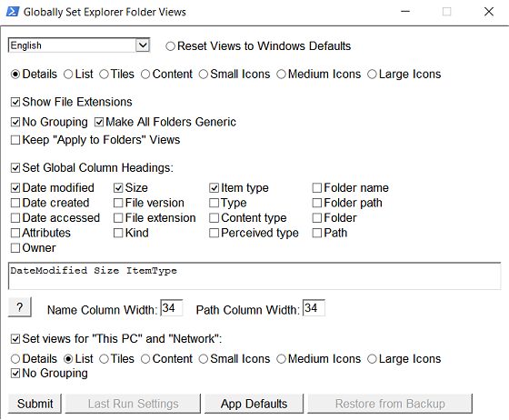This screenshot has width=509, height=420.
Task: Select the bottom List radio button
Action: click(x=68, y=359)
